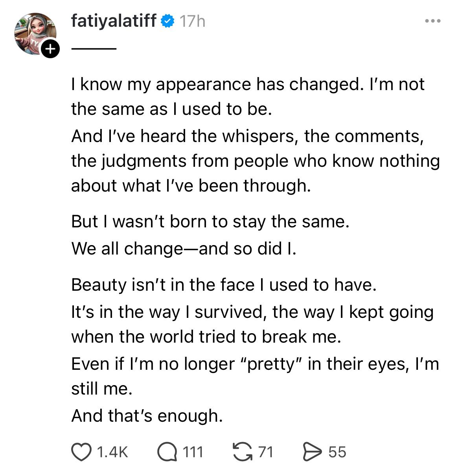Click the blue verified badge

[x=168, y=21]
